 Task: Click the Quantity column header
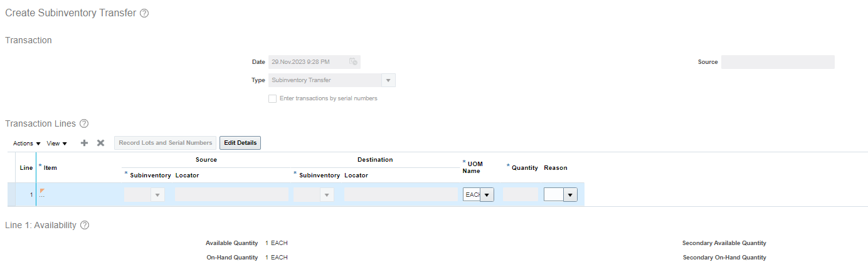pyautogui.click(x=525, y=168)
